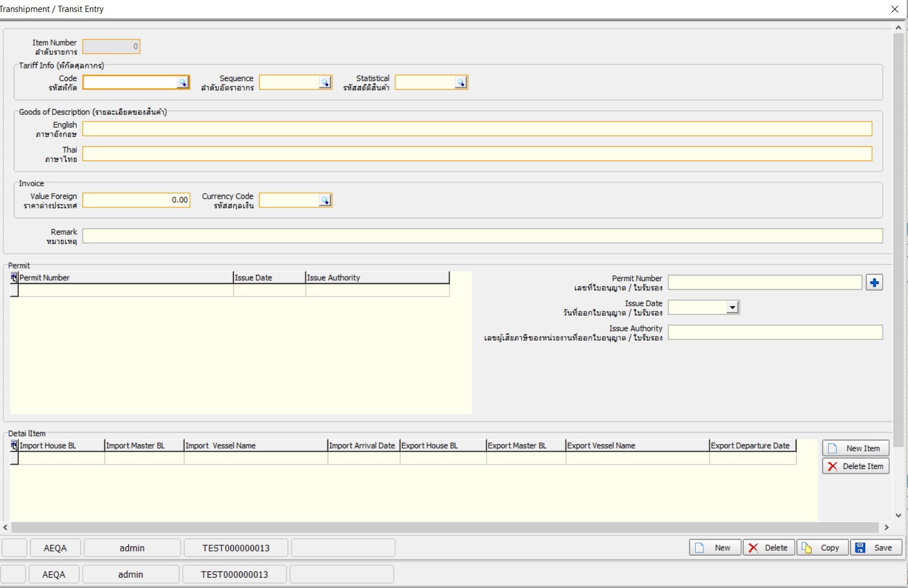This screenshot has width=908, height=588.
Task: Click vertical scrollbar down arrow
Action: pos(898,515)
